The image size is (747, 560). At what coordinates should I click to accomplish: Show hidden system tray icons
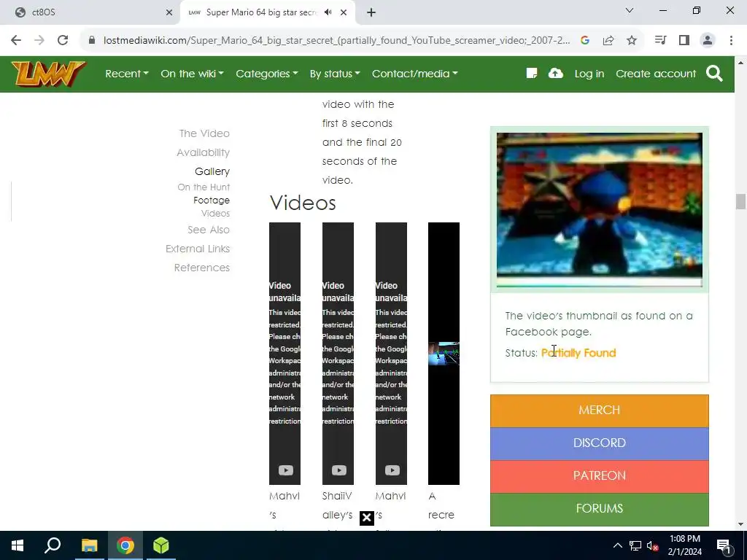coord(617,545)
